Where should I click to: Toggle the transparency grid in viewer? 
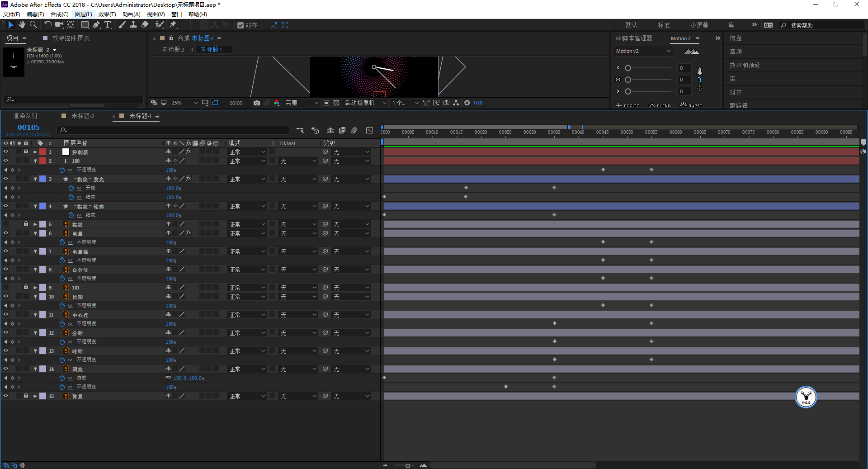(336, 103)
